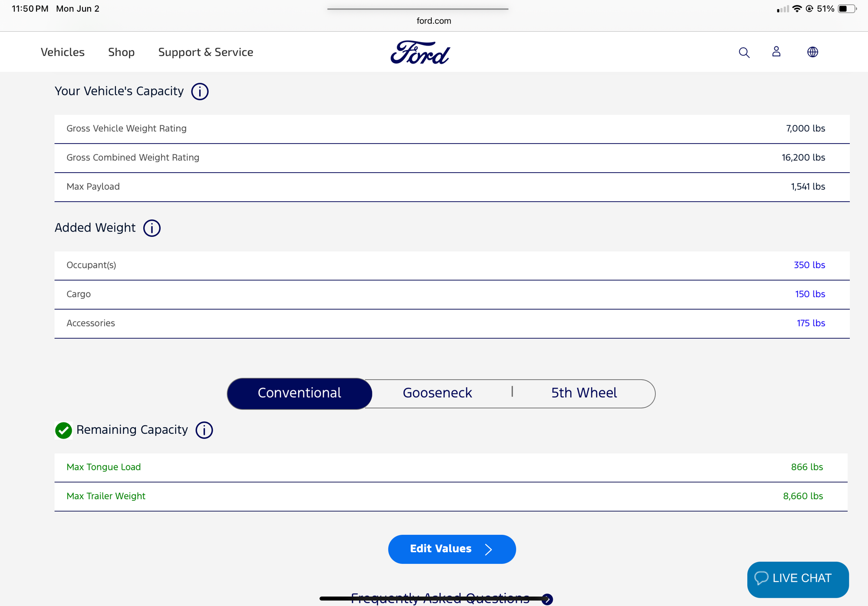
Task: Click the account profile icon
Action: pos(776,52)
